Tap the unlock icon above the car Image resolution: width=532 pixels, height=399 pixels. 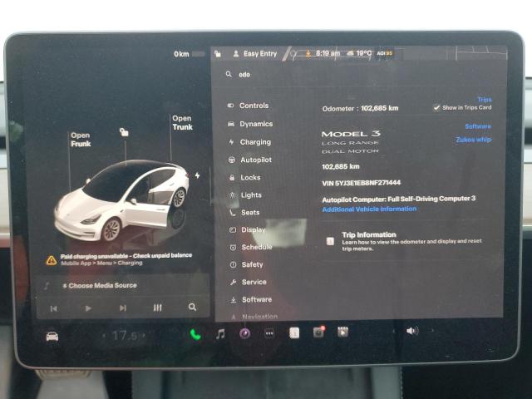(x=124, y=132)
